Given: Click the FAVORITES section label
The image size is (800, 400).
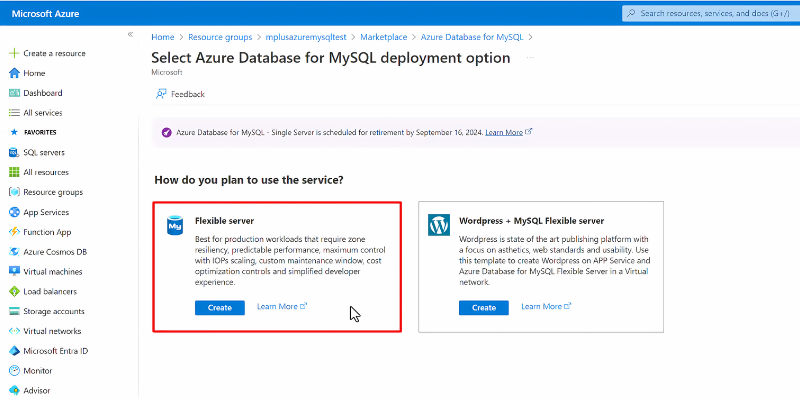Looking at the screenshot, I should click(x=40, y=132).
